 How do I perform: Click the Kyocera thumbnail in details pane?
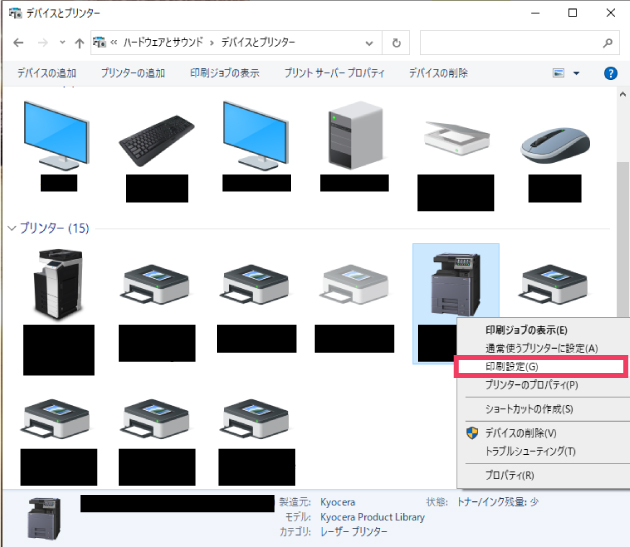(44, 518)
